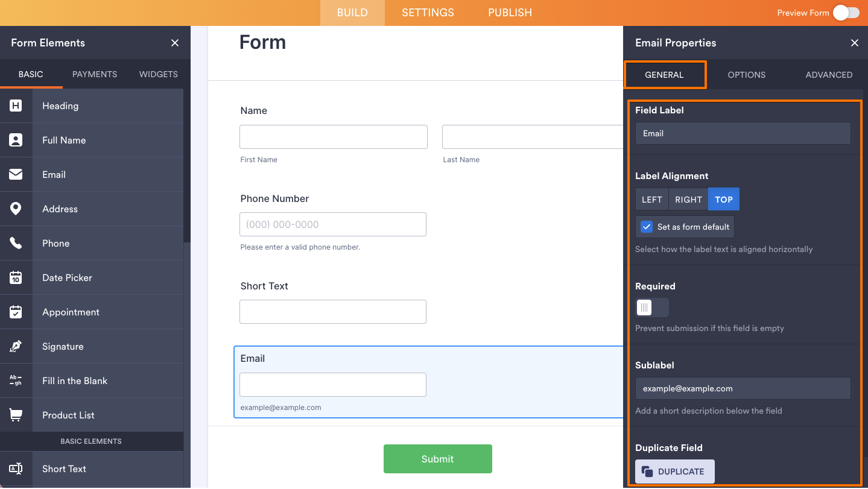868x489 pixels.
Task: Click the Short Text element icon
Action: point(16,468)
